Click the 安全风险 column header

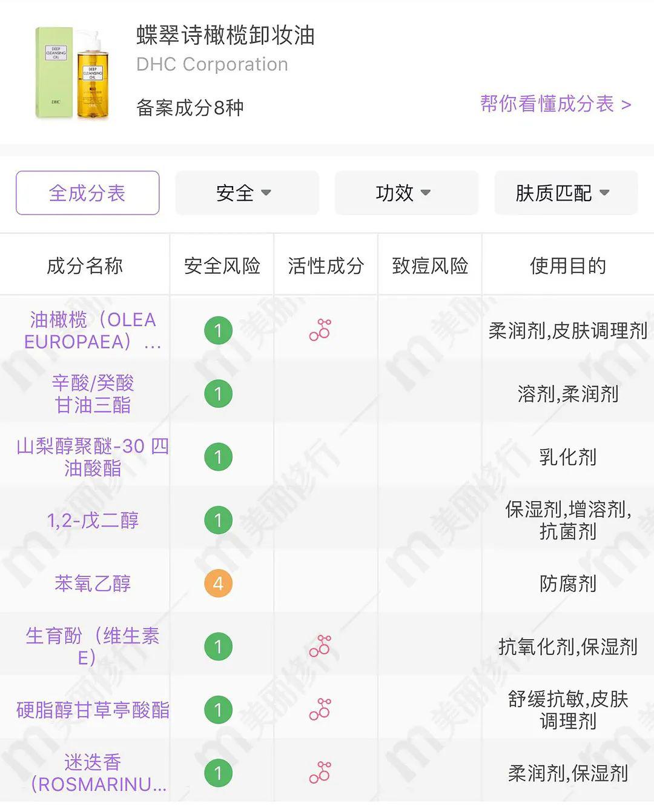click(x=222, y=265)
